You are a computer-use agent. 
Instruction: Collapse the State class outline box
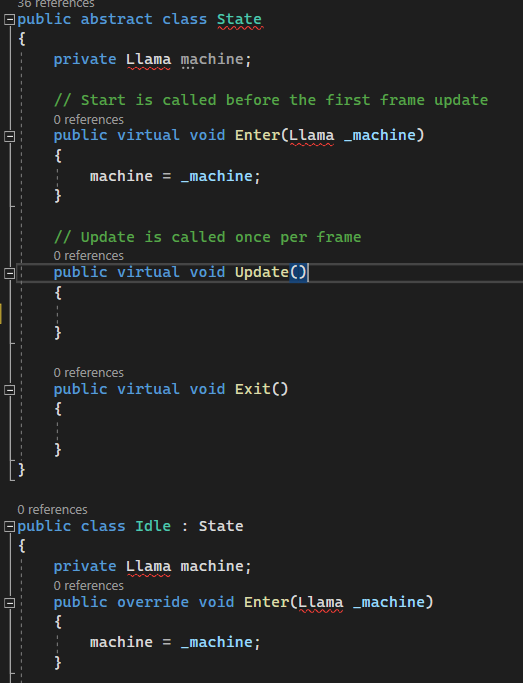tap(10, 20)
